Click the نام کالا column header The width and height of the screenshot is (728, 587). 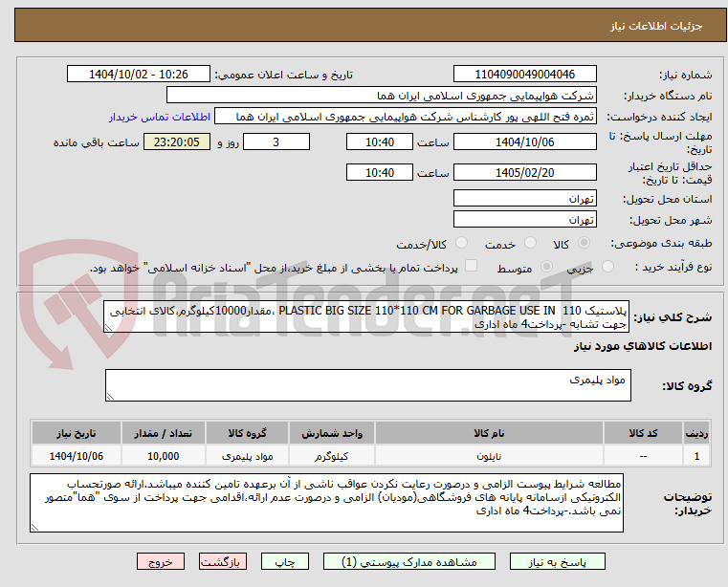point(486,433)
